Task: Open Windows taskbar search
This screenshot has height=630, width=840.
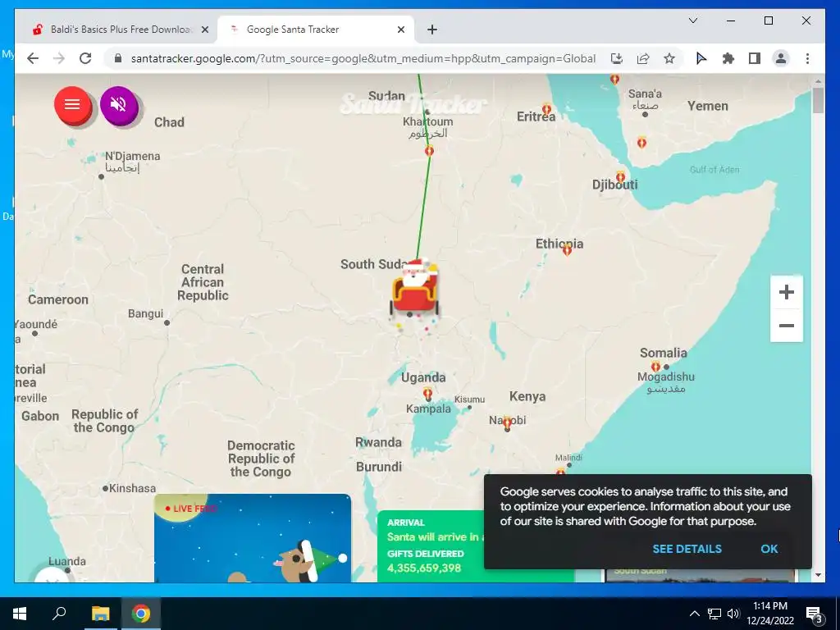Action: [x=59, y=614]
